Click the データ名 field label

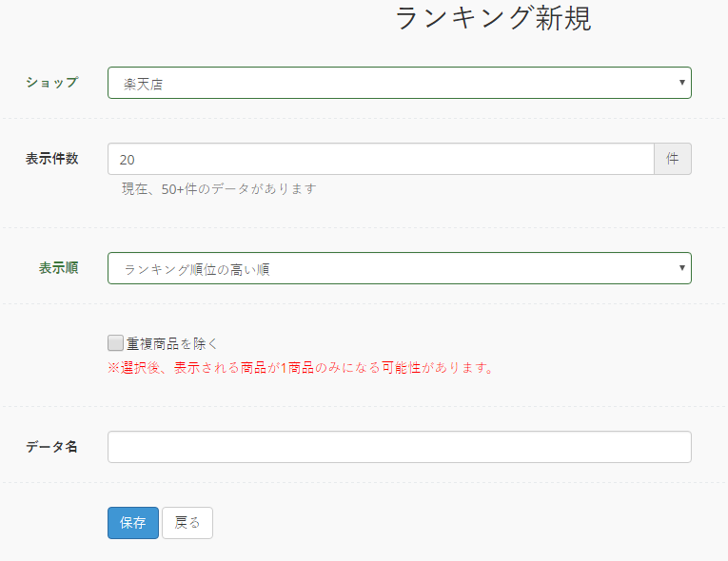pyautogui.click(x=51, y=447)
